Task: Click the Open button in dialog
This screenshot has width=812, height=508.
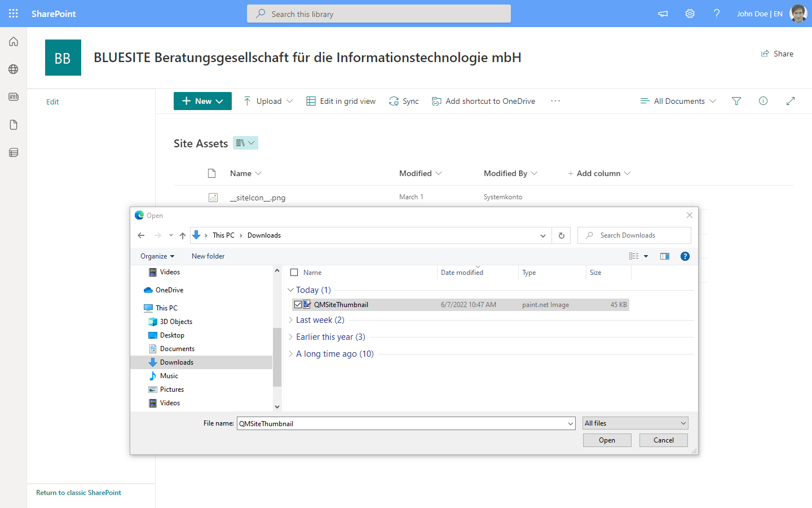Action: click(x=607, y=440)
